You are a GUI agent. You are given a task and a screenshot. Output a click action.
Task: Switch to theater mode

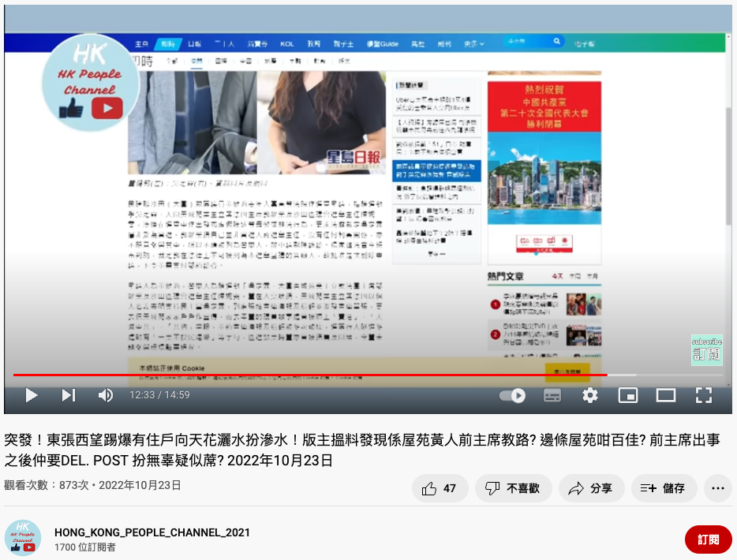pyautogui.click(x=665, y=396)
